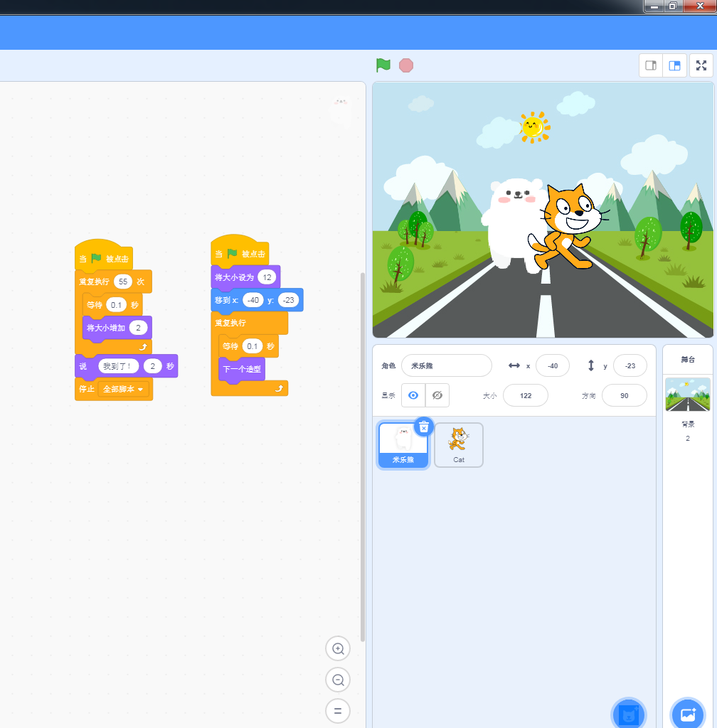The image size is (717, 728).
Task: Edit wait 0.1 seconds in repeat-55 loop
Action: coord(116,305)
